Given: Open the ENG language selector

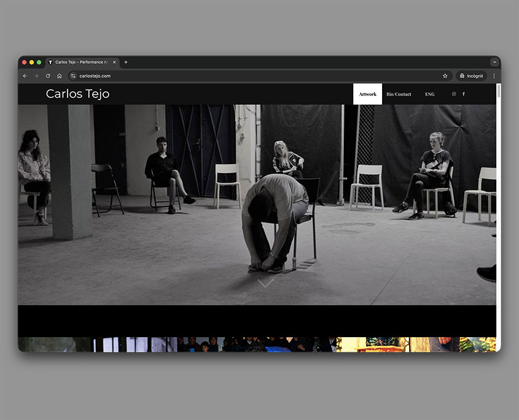Looking at the screenshot, I should point(429,94).
